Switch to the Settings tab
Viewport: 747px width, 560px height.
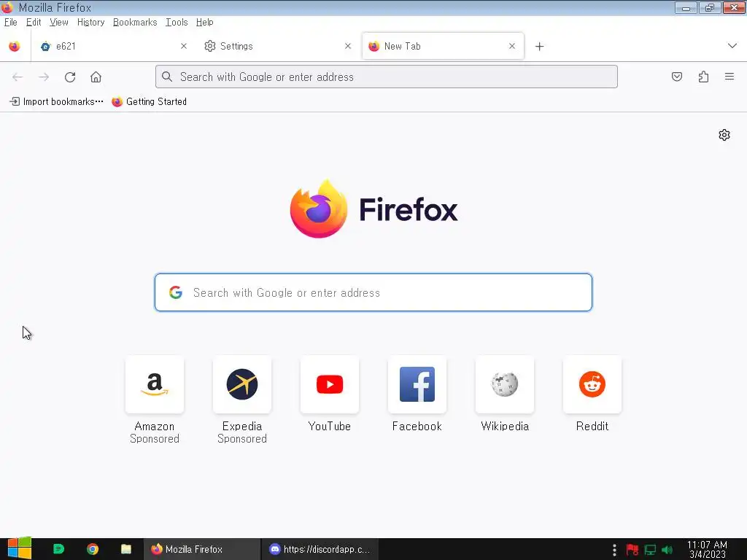[x=277, y=46]
